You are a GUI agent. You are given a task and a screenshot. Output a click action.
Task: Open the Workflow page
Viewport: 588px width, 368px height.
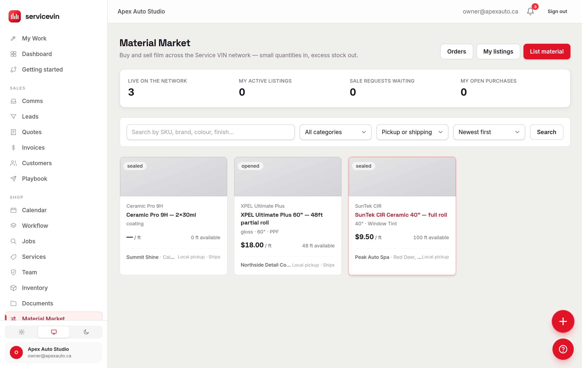pyautogui.click(x=54, y=226)
